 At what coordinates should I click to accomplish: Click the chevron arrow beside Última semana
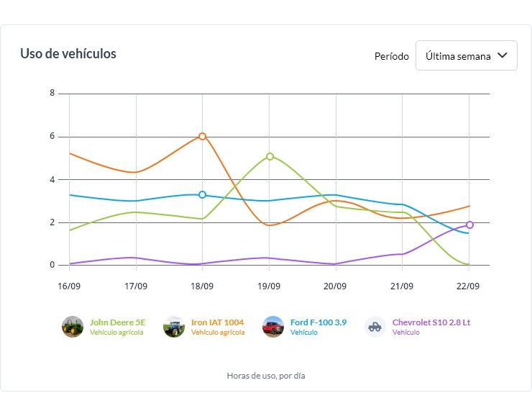click(x=503, y=55)
